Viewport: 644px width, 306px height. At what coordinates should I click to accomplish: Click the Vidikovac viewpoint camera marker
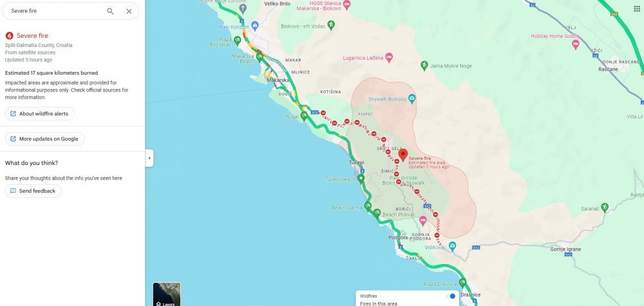point(452,247)
